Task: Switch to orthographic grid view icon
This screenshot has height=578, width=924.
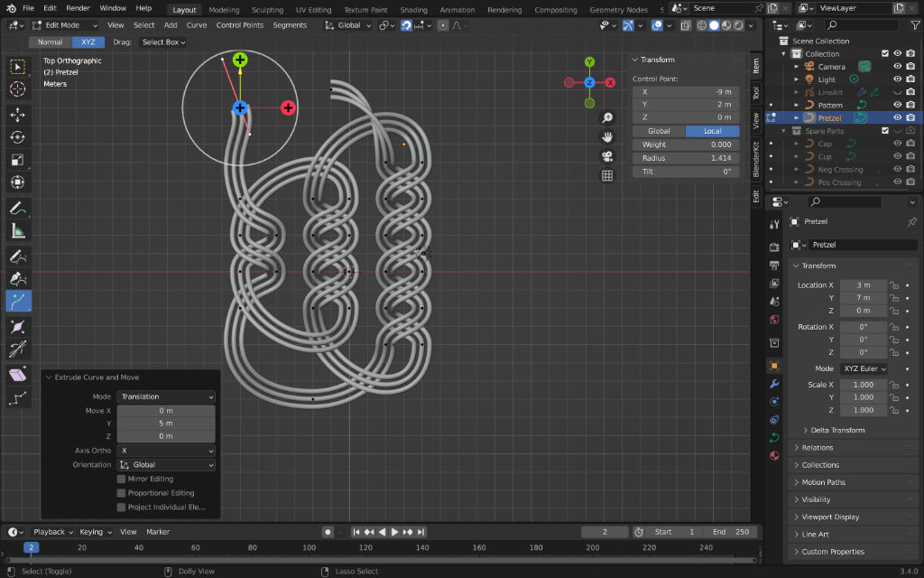Action: 607,175
